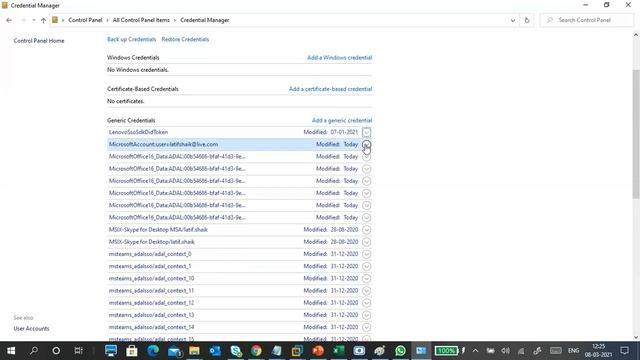
Task: Open Cortana circle icon
Action: click(x=56, y=351)
